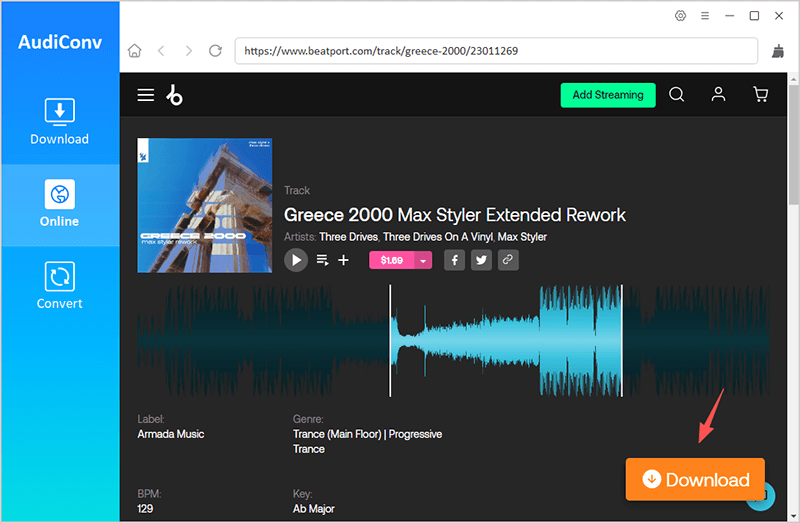
Task: Open the Beatport hamburger menu
Action: 145,95
